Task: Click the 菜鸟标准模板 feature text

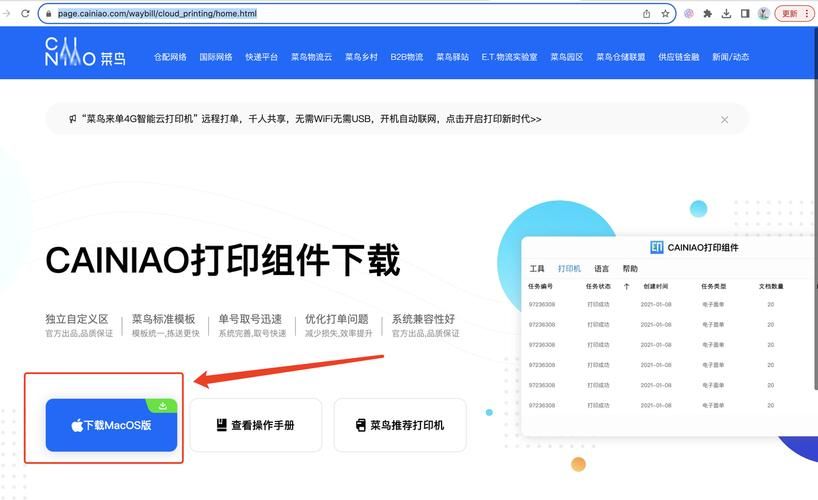Action: (163, 319)
